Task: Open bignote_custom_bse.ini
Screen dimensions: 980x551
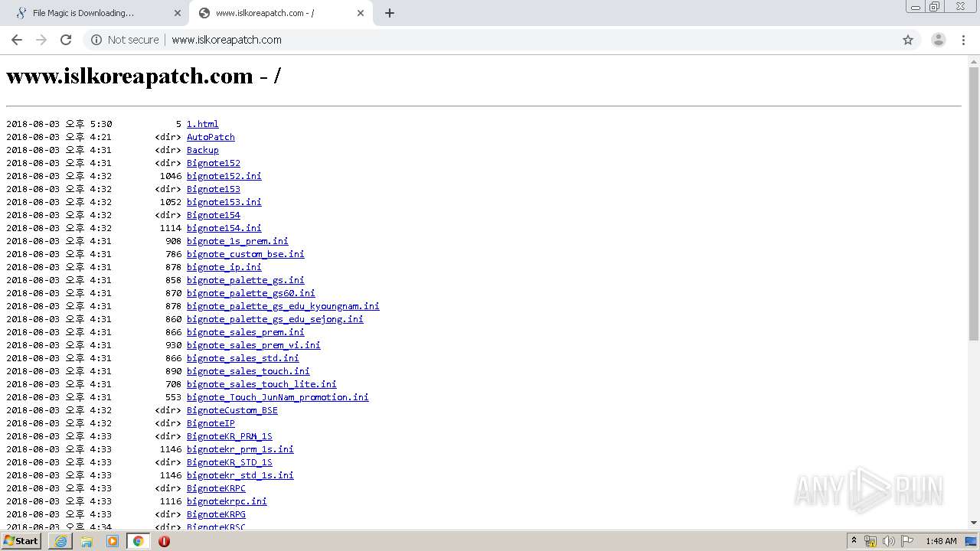Action: 246,254
